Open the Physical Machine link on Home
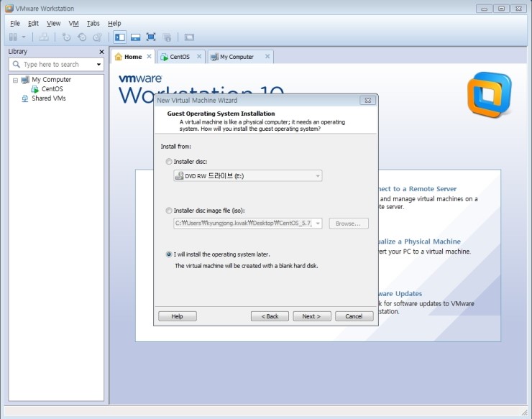The image size is (532, 419). point(420,241)
